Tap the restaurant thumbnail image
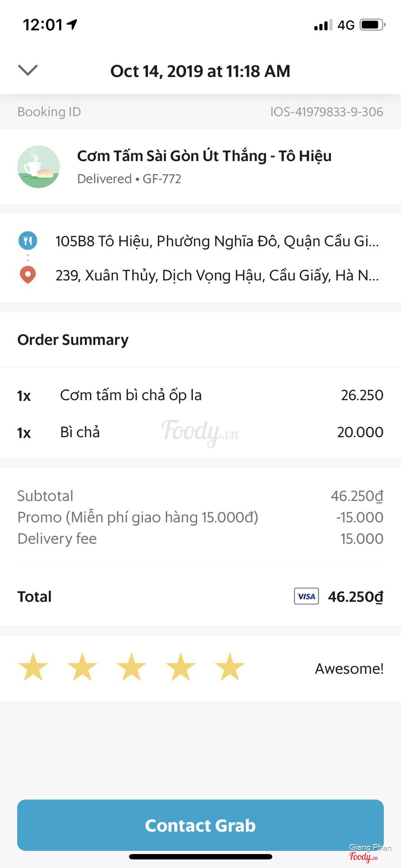The width and height of the screenshot is (401, 868). click(38, 166)
